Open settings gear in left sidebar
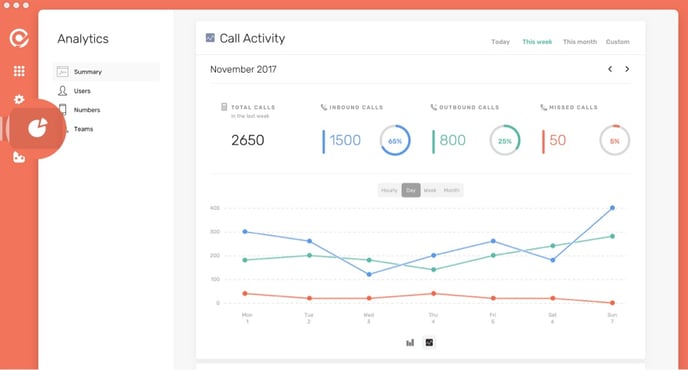The width and height of the screenshot is (688, 370). pos(19,99)
